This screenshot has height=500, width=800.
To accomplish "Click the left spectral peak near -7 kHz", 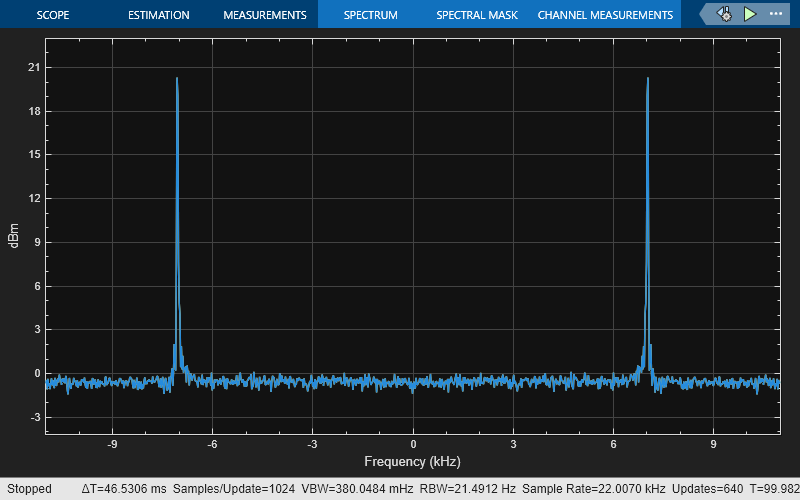I will pyautogui.click(x=177, y=80).
